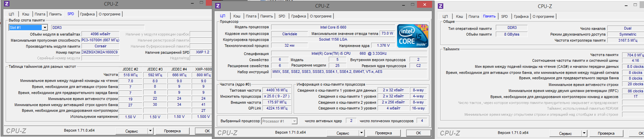The width and height of the screenshot is (644, 139).
Task: Expand Сервис arrow in ЦП window
Action: pyautogui.click(x=361, y=133)
